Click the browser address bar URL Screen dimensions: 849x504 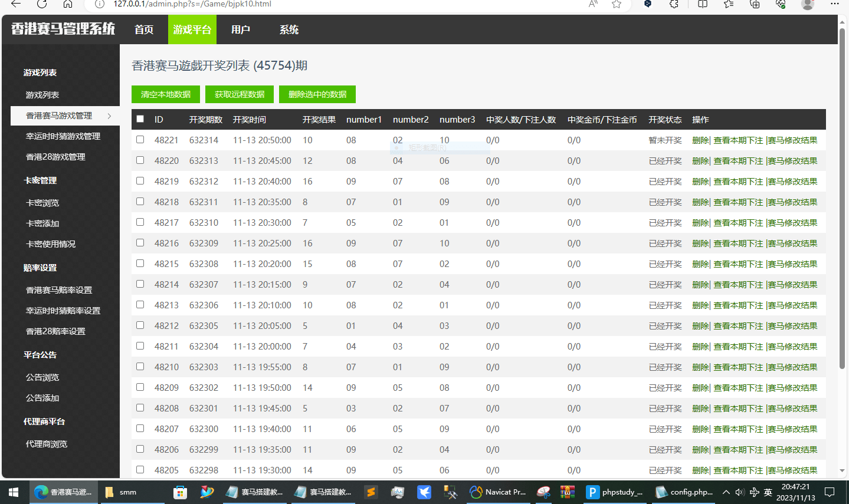click(x=192, y=4)
